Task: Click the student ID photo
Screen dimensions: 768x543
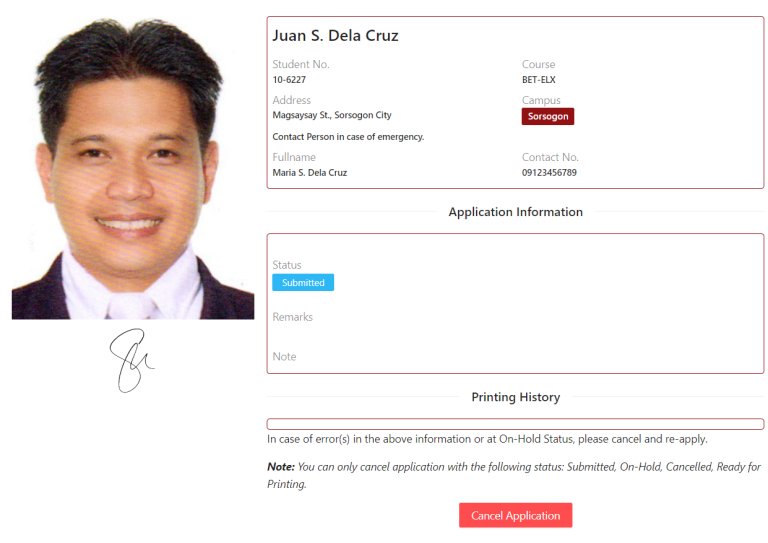Action: point(133,167)
